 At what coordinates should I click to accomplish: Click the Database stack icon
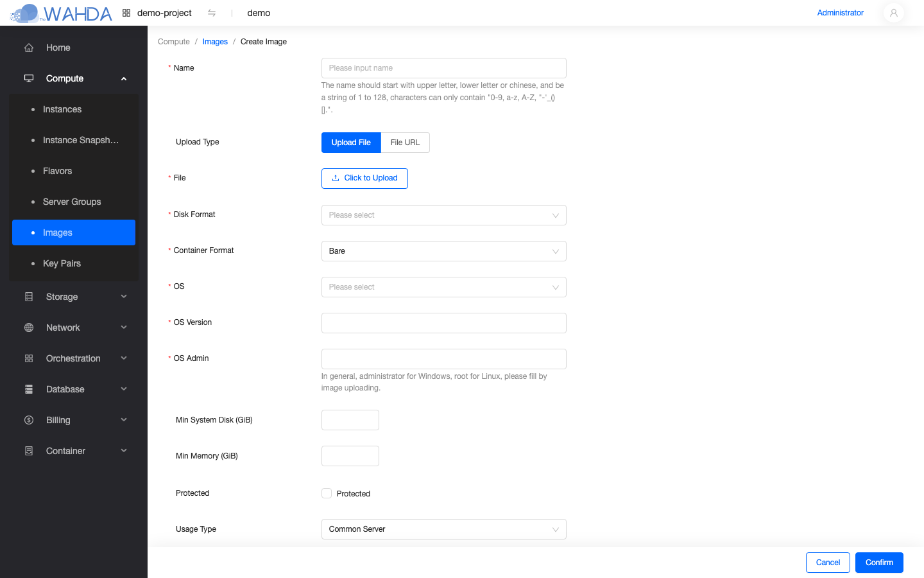(x=29, y=389)
